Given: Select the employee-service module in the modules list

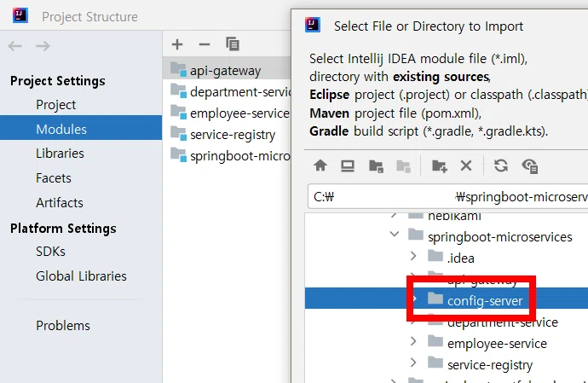Looking at the screenshot, I should pos(240,113).
